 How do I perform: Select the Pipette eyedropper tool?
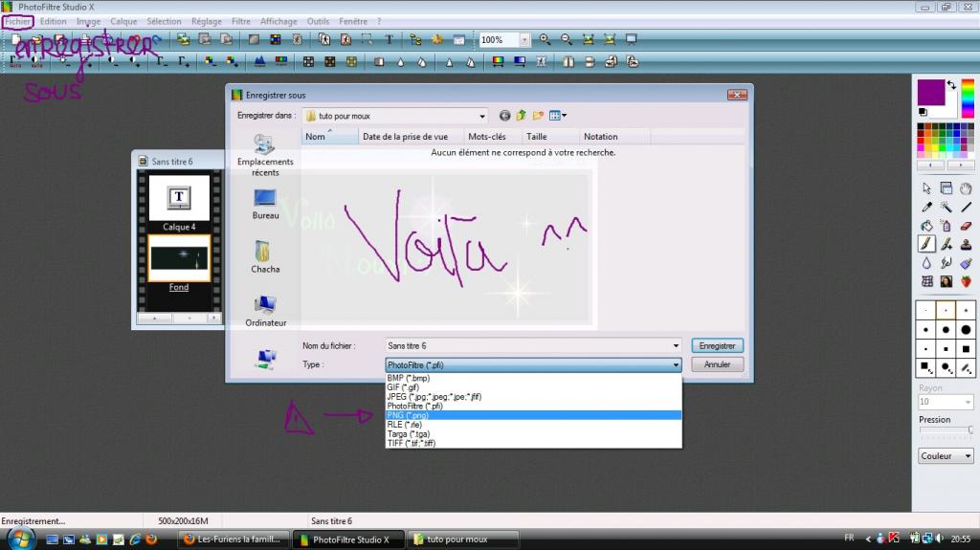point(926,207)
